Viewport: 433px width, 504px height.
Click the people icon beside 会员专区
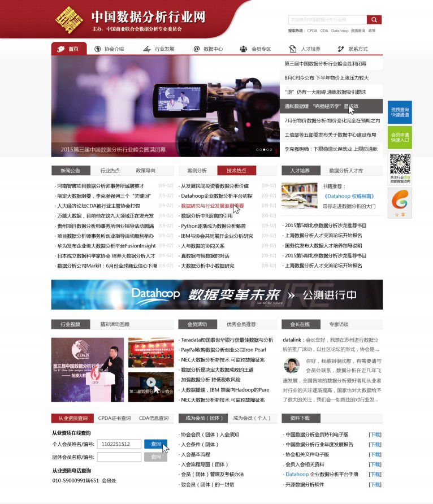tap(243, 49)
